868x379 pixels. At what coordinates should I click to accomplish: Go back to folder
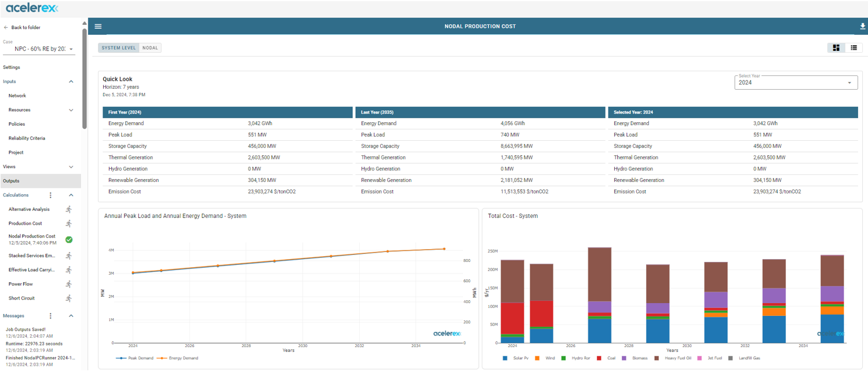click(22, 27)
